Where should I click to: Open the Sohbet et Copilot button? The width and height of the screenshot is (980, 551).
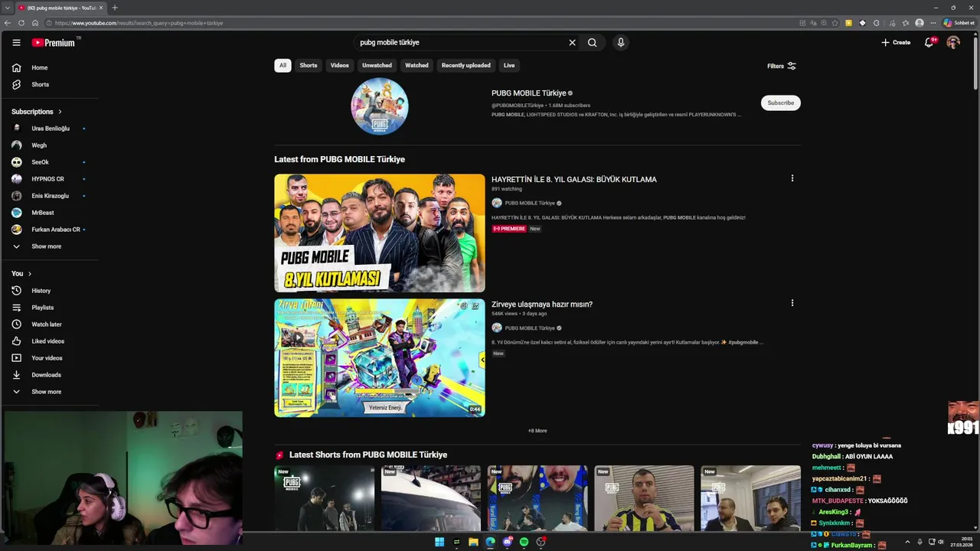click(x=959, y=23)
